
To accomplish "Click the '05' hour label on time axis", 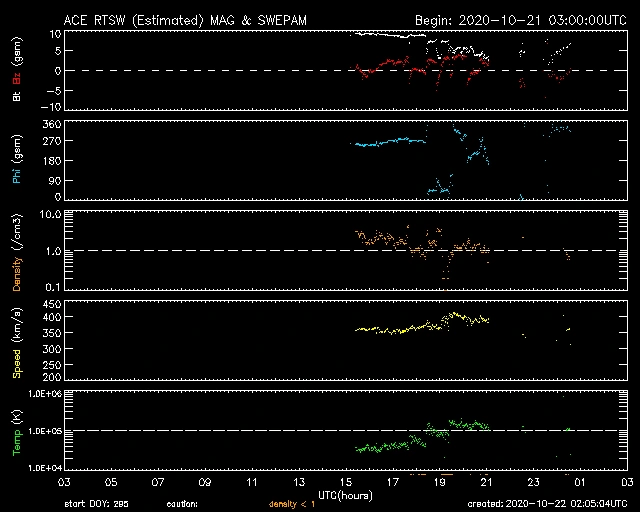I will pyautogui.click(x=111, y=483).
